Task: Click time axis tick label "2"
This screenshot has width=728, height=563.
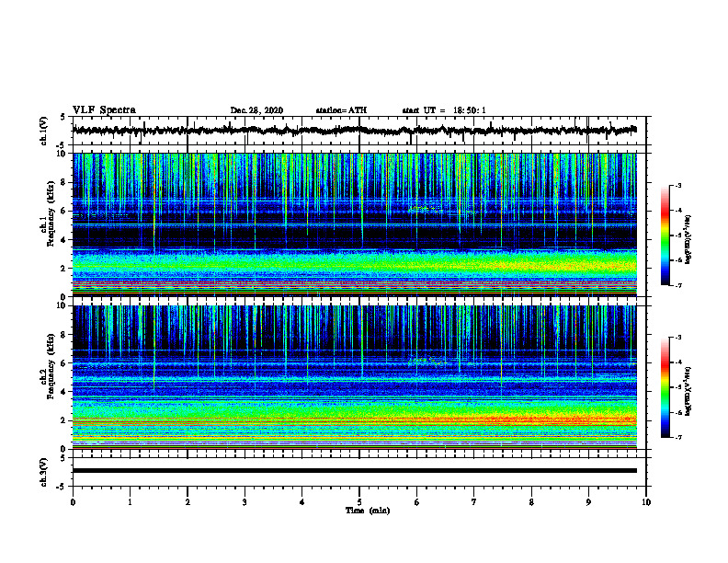Action: click(x=188, y=502)
